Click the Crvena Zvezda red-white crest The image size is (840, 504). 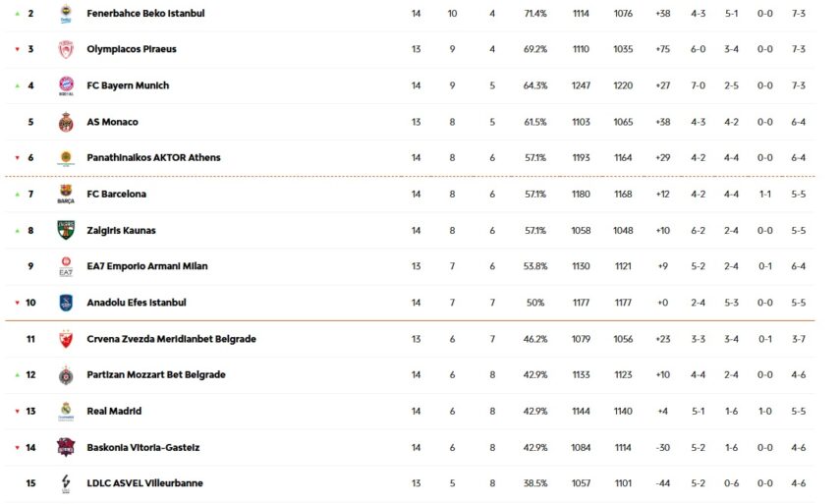[x=66, y=339]
